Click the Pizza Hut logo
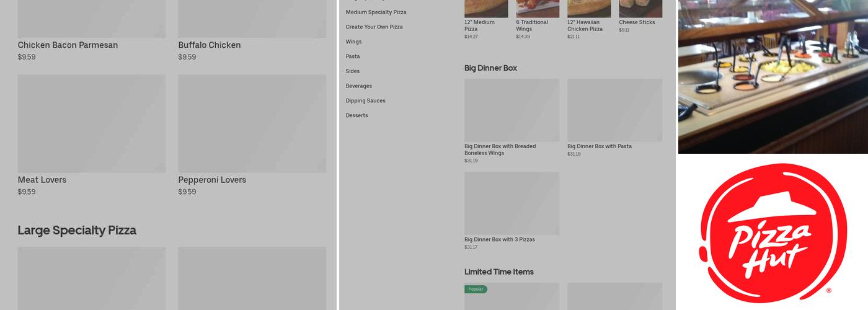868x310 pixels. pos(773,233)
